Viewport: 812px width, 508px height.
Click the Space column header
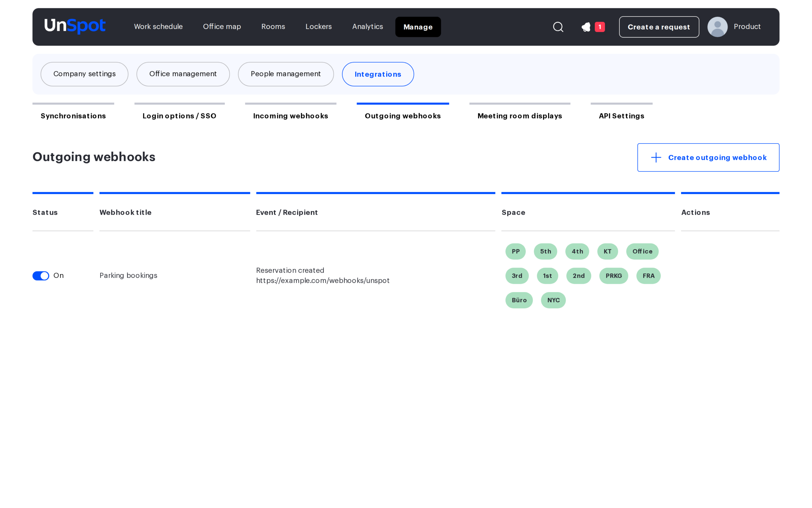(514, 212)
